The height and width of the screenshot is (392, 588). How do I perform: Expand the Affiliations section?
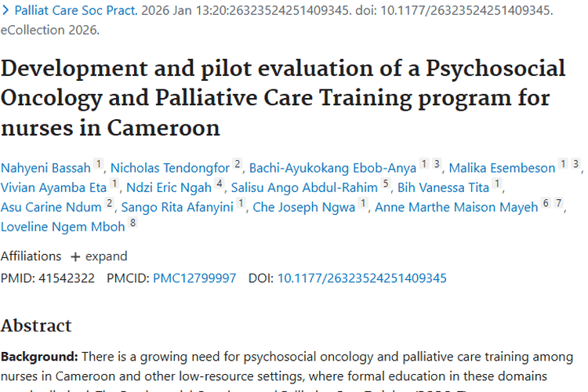pos(99,256)
